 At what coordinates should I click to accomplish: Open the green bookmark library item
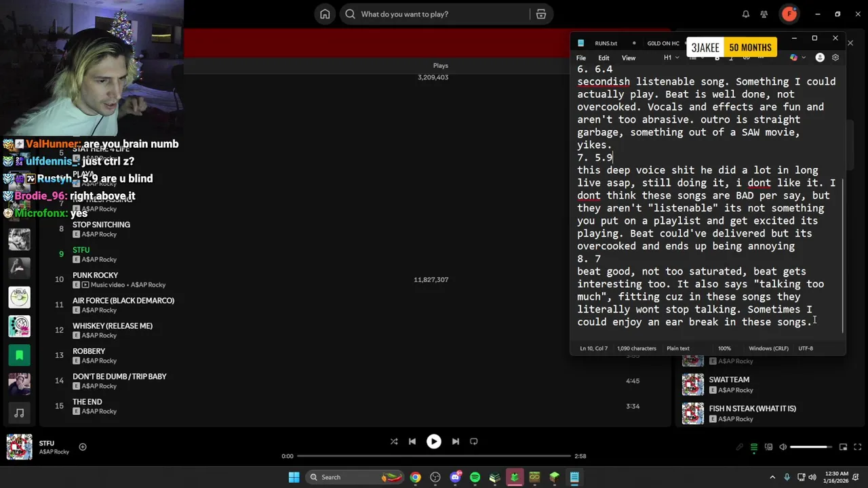point(19,354)
